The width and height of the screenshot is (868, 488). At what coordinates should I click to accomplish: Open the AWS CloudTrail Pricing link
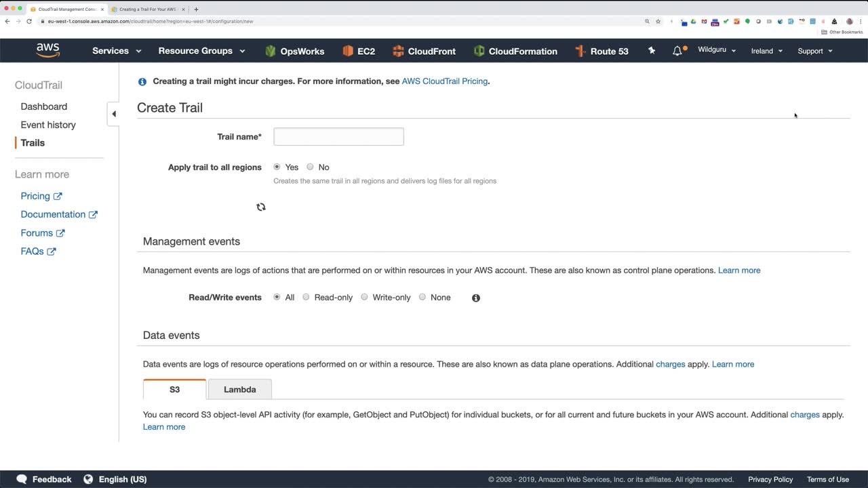click(444, 81)
